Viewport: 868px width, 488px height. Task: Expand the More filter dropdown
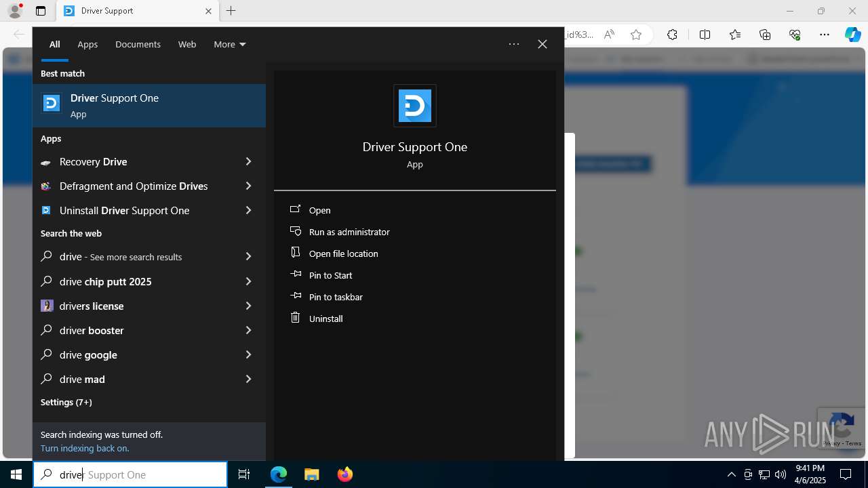coord(230,44)
